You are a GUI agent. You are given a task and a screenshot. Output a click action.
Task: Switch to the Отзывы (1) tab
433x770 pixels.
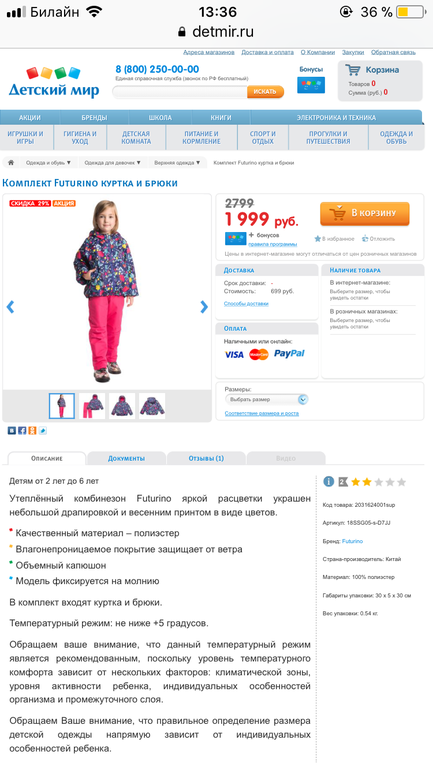pos(206,458)
